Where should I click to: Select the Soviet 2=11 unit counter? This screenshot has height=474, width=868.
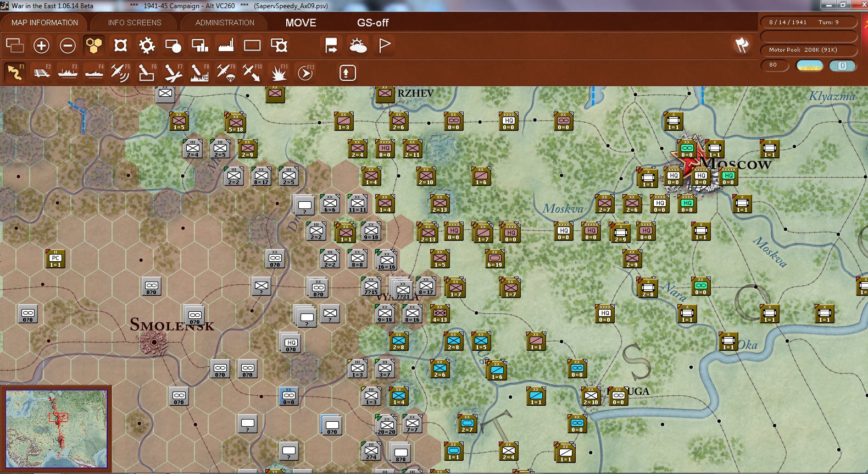[x=412, y=149]
